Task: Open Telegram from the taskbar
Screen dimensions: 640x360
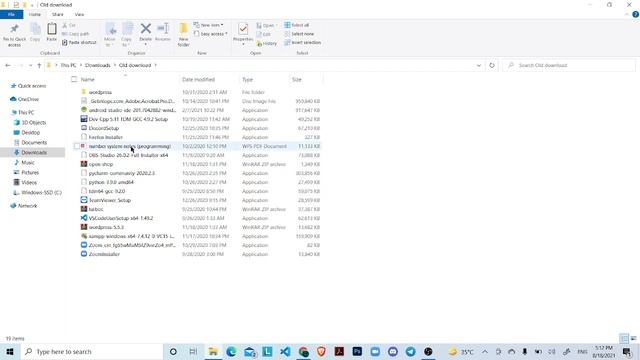Action: point(411,351)
